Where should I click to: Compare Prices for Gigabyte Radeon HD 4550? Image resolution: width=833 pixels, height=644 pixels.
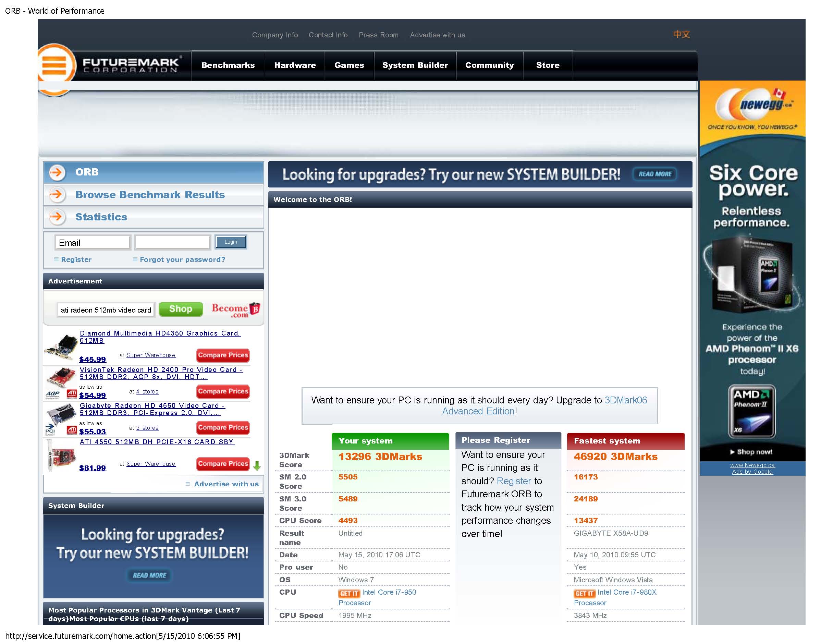point(223,428)
